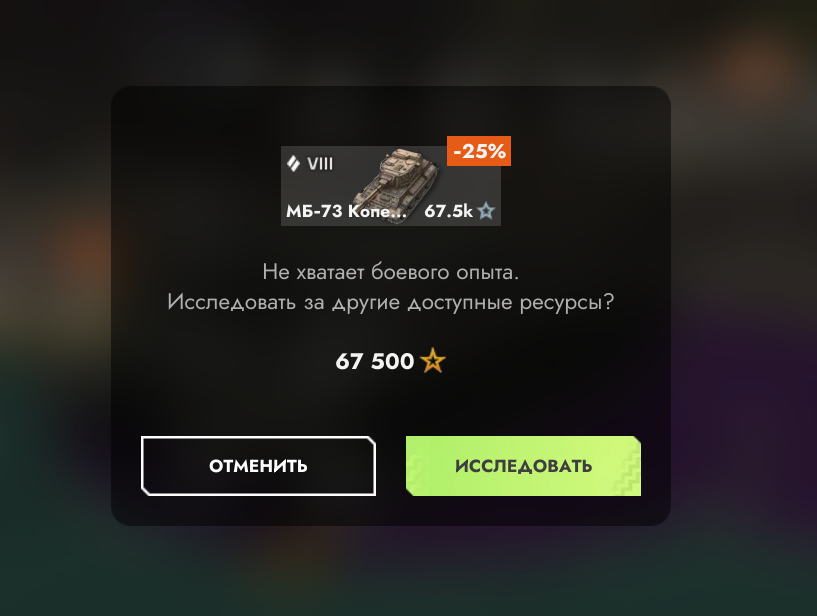
Task: Click the zigzag pattern on the Исследовать button edge
Action: [x=628, y=472]
